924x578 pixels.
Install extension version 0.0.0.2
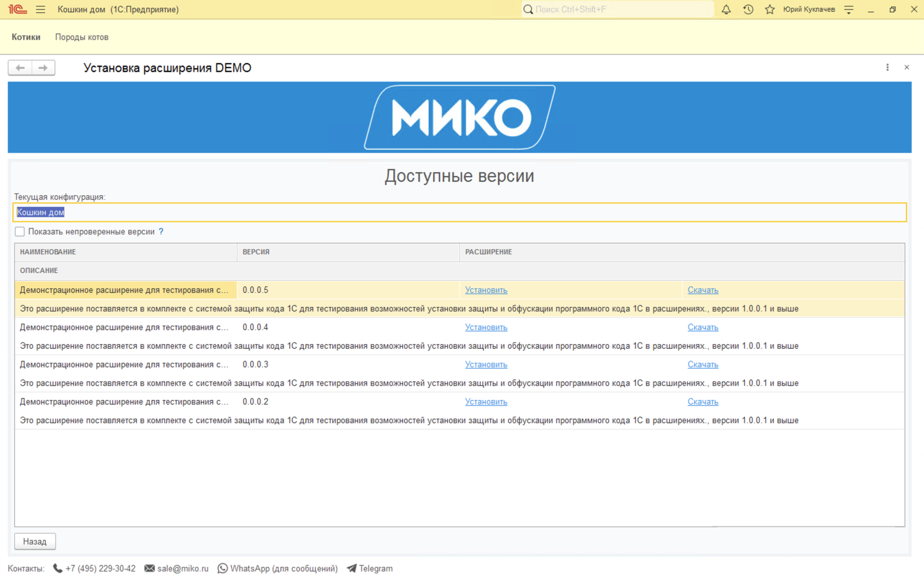[x=486, y=402]
